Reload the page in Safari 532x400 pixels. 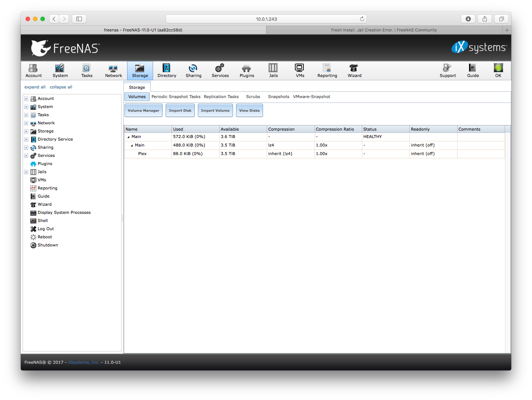point(362,19)
